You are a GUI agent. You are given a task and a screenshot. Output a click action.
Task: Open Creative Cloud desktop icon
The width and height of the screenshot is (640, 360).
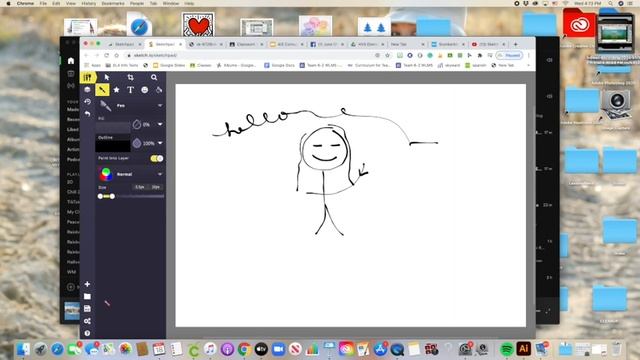pos(579,24)
